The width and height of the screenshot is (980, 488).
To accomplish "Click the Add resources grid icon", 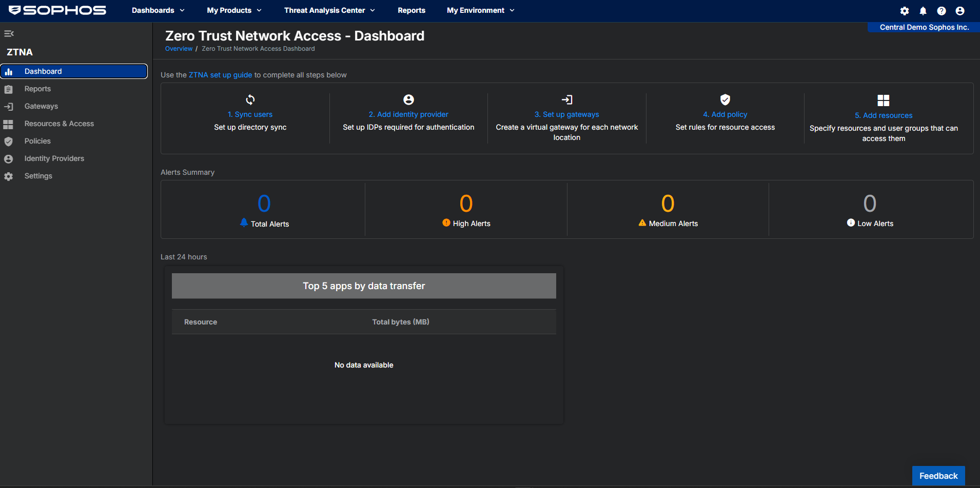I will coord(884,100).
